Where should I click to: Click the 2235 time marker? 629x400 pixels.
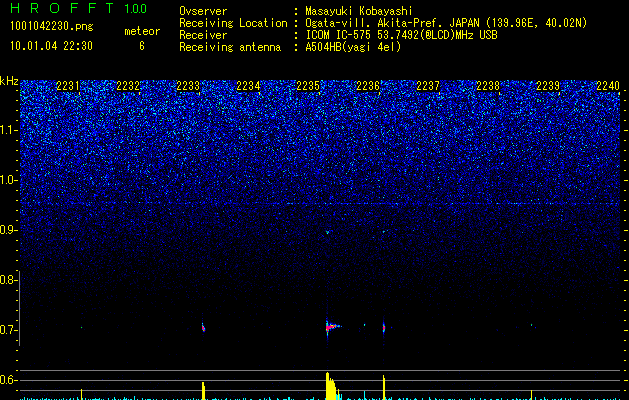pos(308,86)
